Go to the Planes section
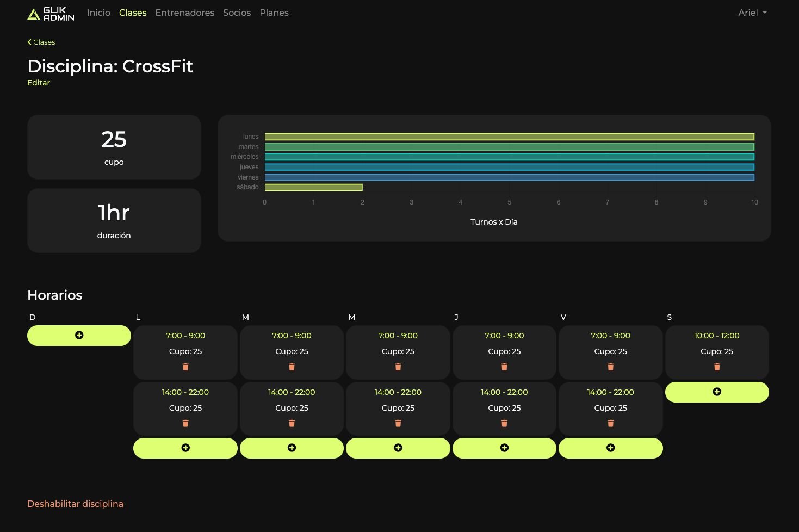799x532 pixels. [x=274, y=13]
